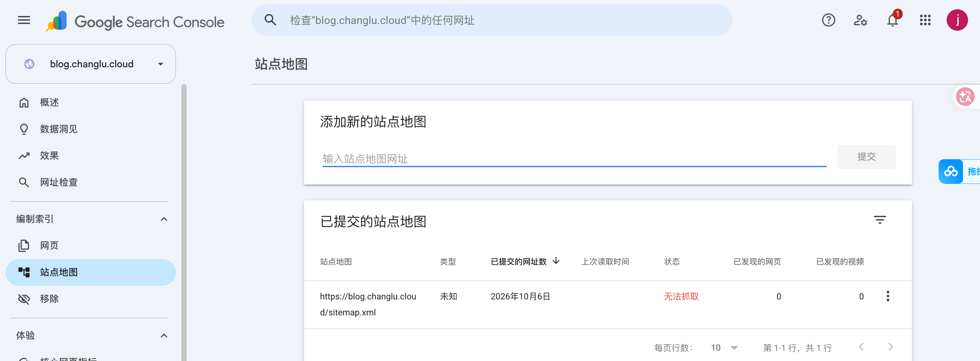The image size is (980, 361).
Task: Click the blue cloud upload widget
Action: [951, 172]
